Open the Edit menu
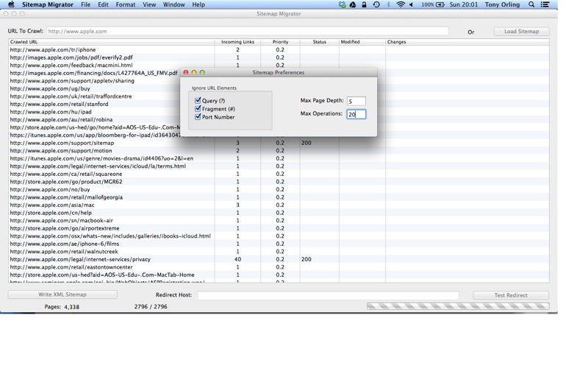Screen dimensions: 588x368 [x=103, y=4]
